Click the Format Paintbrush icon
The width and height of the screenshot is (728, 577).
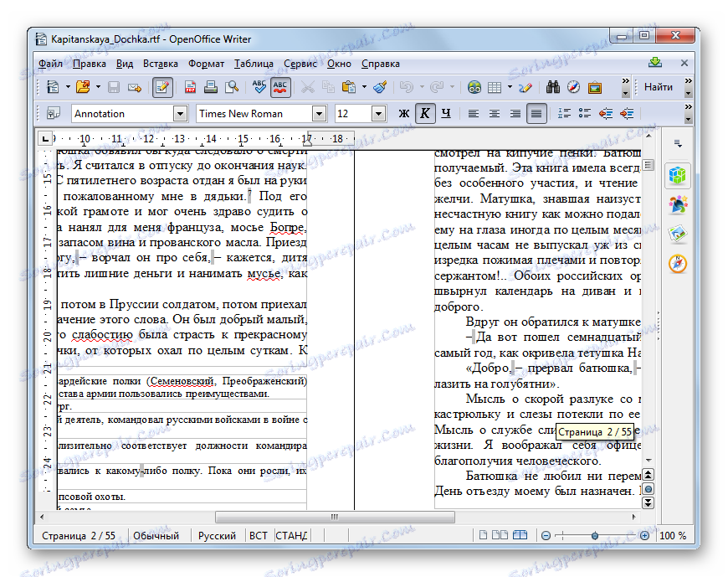click(379, 87)
